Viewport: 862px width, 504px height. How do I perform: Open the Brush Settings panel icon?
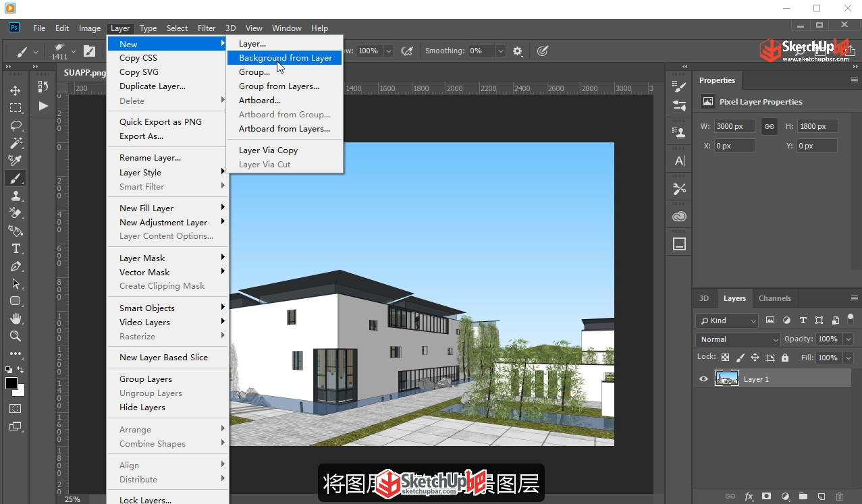pyautogui.click(x=679, y=86)
